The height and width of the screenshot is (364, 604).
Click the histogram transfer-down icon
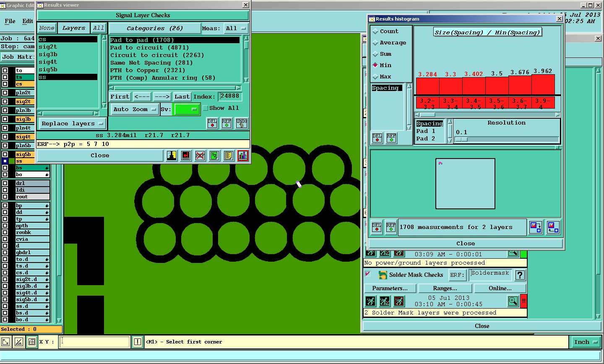(535, 227)
